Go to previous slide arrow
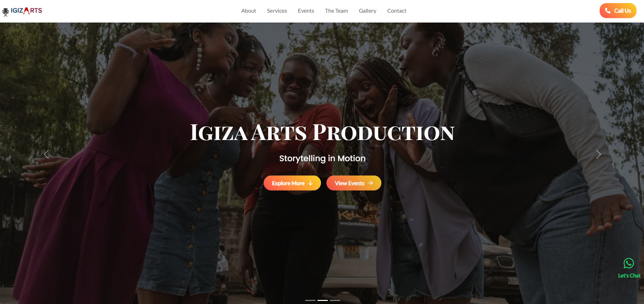This screenshot has height=304, width=644. point(46,154)
